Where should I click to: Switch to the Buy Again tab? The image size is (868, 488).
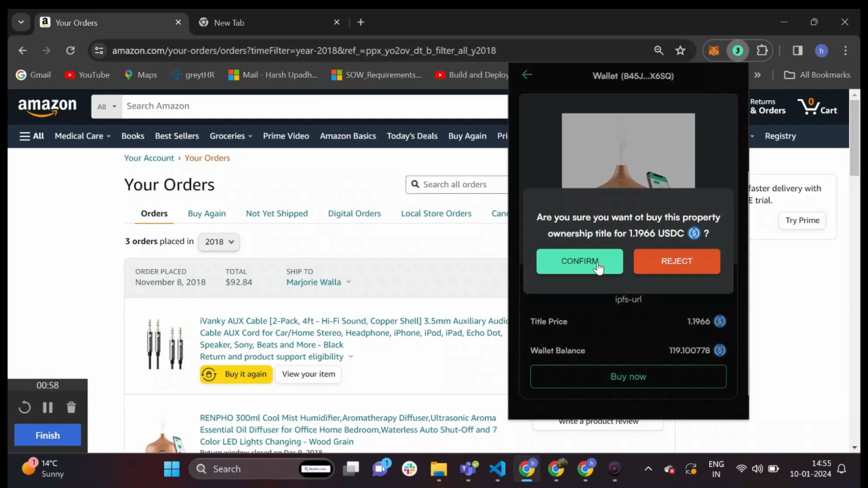[207, 213]
